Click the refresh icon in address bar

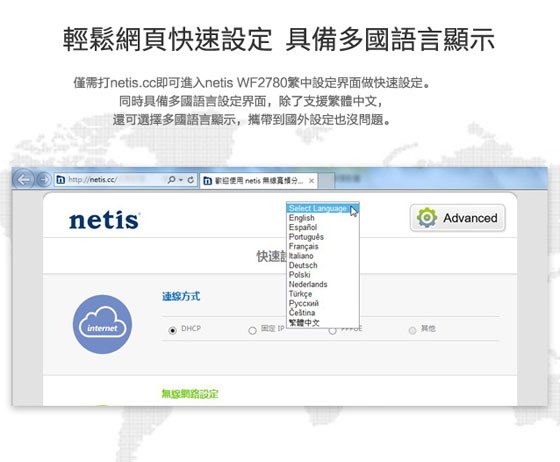[x=191, y=180]
